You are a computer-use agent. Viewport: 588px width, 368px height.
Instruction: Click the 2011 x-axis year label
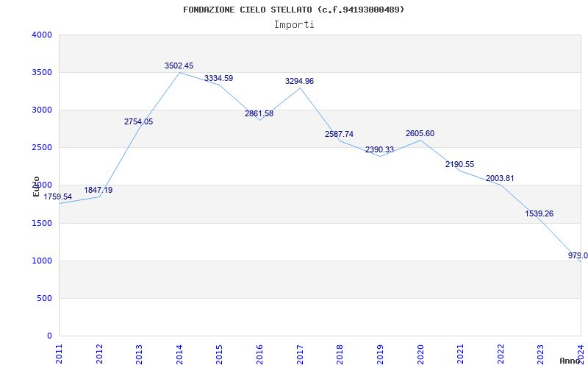(59, 352)
